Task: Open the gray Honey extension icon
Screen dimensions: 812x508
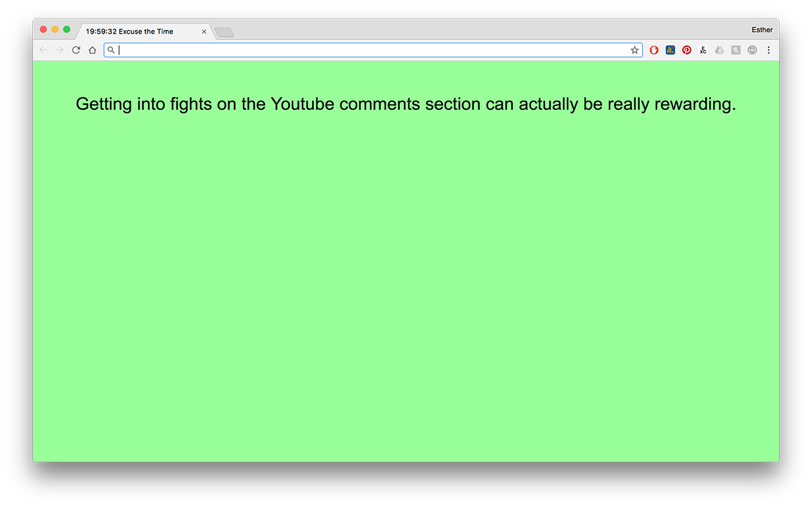Action: point(736,50)
